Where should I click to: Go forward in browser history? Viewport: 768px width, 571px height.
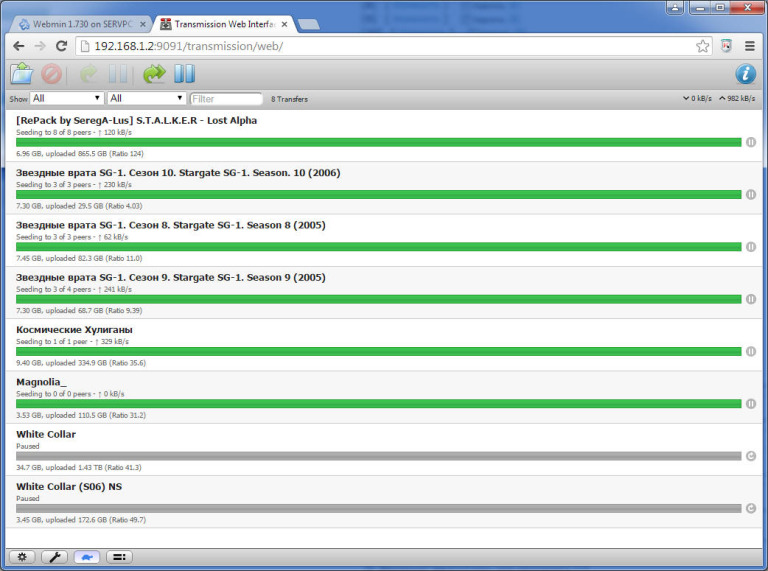[x=40, y=46]
